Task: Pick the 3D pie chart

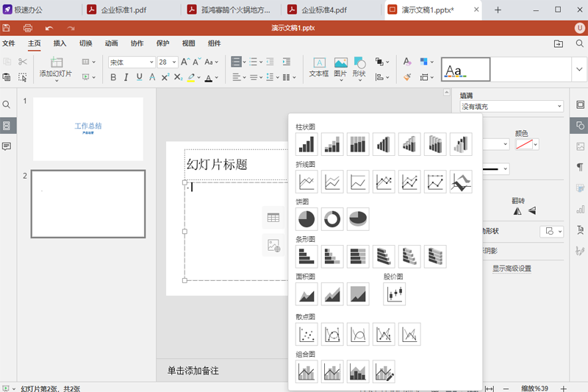Action: click(x=358, y=218)
